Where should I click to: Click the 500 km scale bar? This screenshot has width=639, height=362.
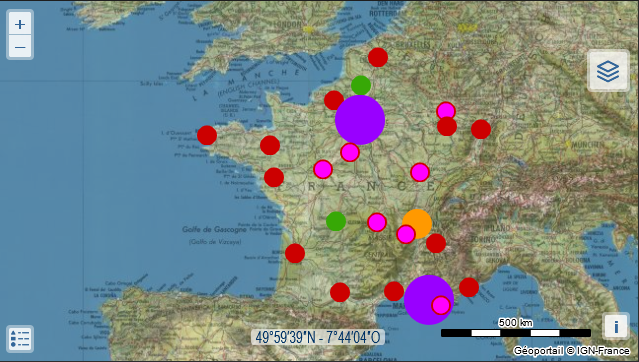point(516,333)
